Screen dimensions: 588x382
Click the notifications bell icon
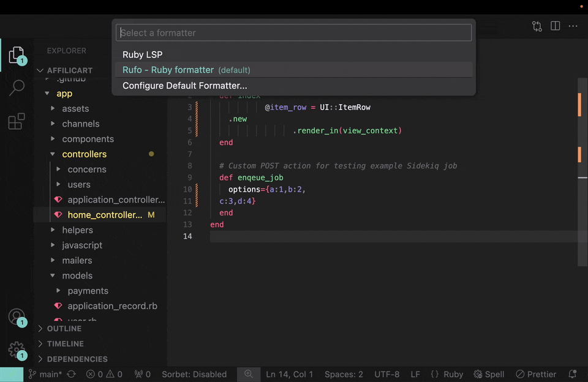click(572, 374)
